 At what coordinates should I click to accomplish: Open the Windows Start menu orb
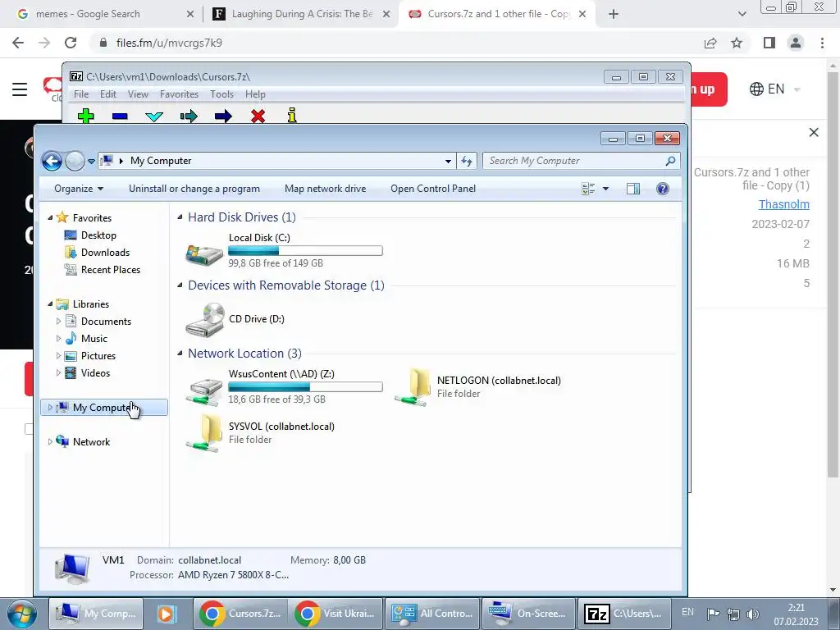tap(21, 614)
